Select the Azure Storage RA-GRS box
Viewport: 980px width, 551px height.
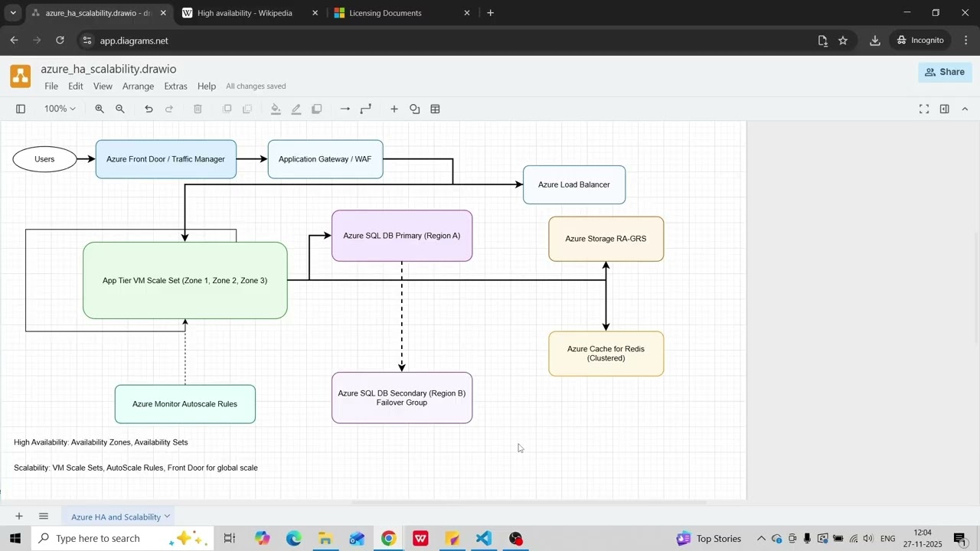click(606, 239)
